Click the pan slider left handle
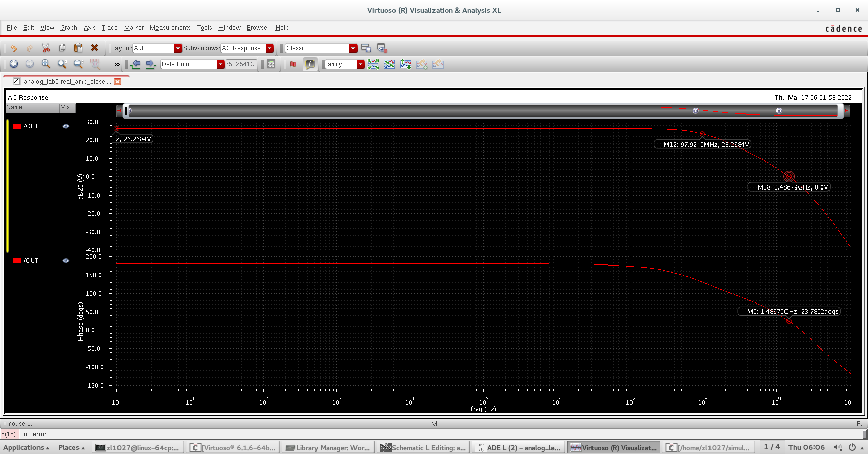868x454 pixels. pos(126,111)
